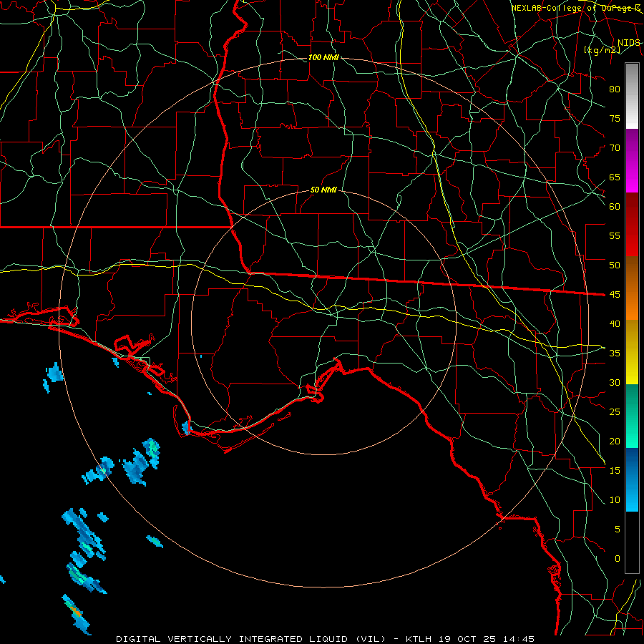This screenshot has height=644, width=644.
Task: Click the 65 value on the color scale
Action: click(x=615, y=177)
